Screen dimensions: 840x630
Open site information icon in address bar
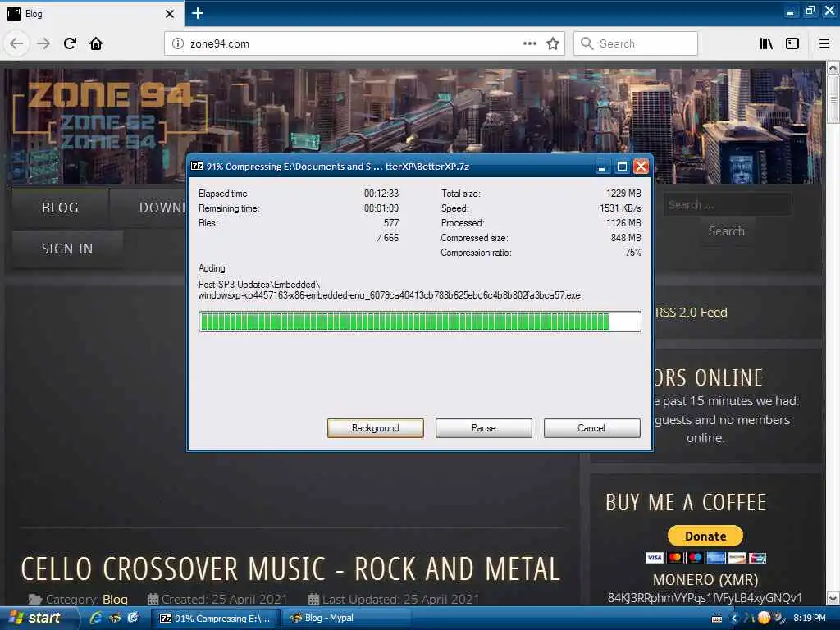[x=178, y=43]
